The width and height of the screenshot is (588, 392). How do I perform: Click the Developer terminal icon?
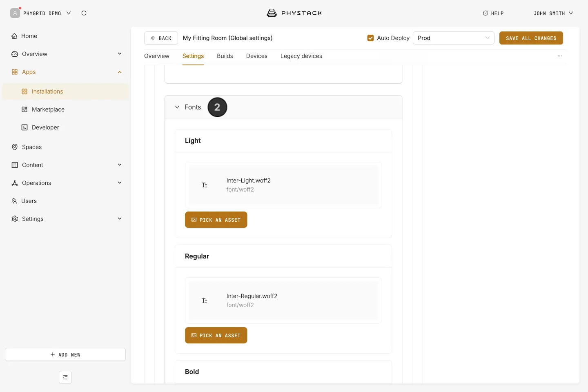point(24,127)
